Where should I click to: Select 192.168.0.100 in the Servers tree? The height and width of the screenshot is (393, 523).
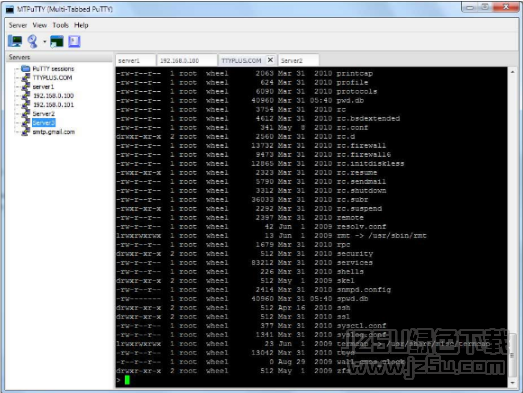pyautogui.click(x=53, y=96)
